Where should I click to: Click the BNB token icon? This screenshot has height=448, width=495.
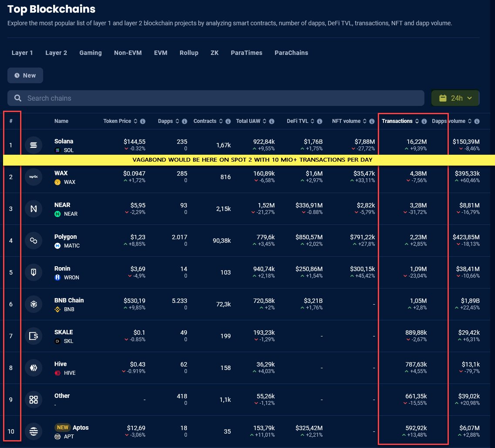tap(58, 309)
